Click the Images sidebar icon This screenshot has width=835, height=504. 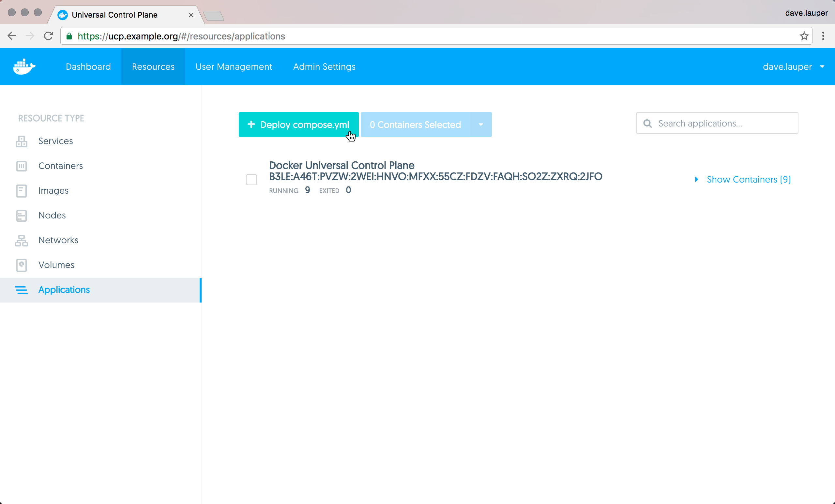pyautogui.click(x=21, y=191)
